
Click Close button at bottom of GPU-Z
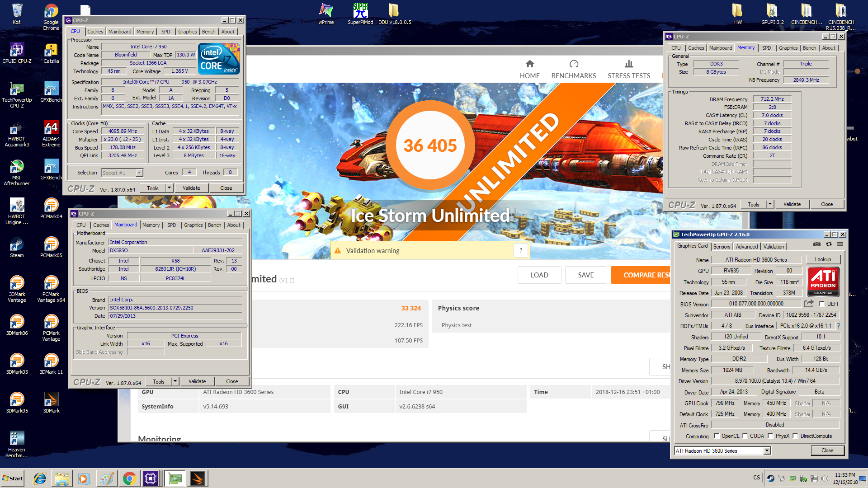click(x=827, y=450)
